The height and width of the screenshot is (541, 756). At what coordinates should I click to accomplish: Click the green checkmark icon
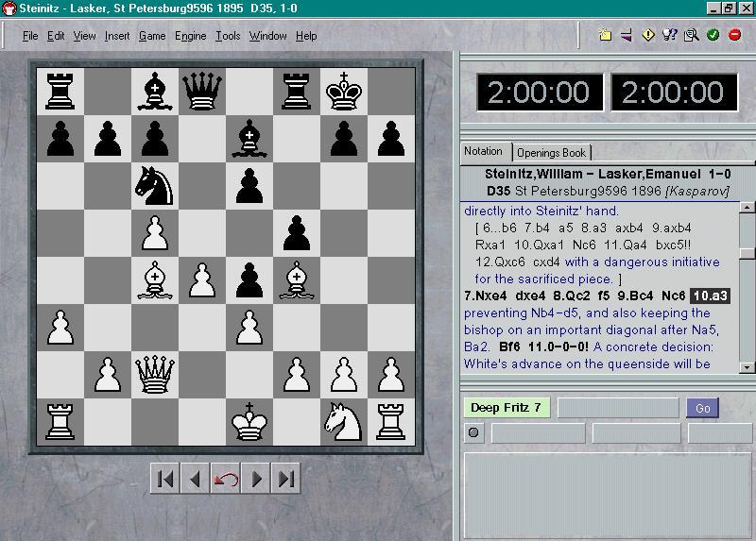pyautogui.click(x=713, y=36)
